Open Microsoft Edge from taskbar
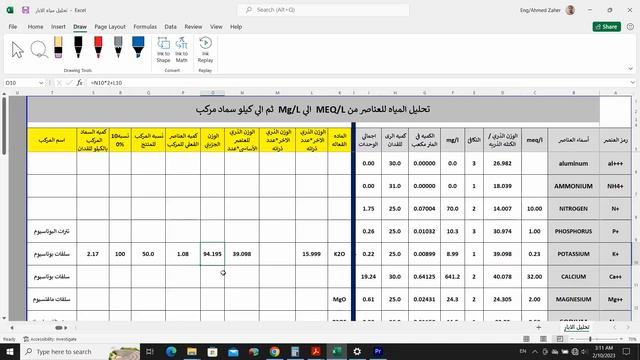This screenshot has width=640, height=360. coord(171,351)
